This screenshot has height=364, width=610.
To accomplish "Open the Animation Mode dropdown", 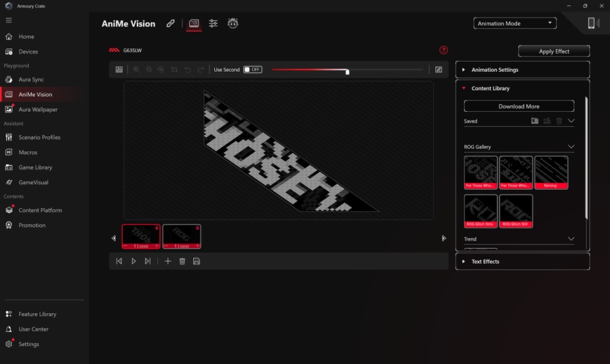I will [514, 23].
